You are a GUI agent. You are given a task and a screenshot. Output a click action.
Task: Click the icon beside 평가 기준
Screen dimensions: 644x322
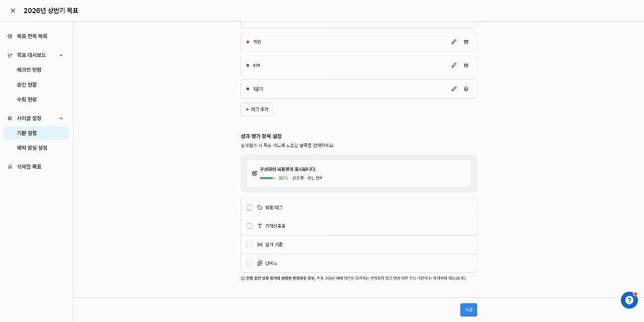pyautogui.click(x=260, y=245)
